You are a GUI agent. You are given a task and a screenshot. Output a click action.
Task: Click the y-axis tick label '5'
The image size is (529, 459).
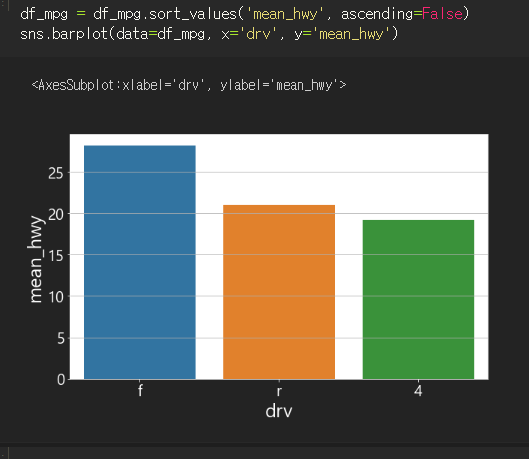coord(61,339)
